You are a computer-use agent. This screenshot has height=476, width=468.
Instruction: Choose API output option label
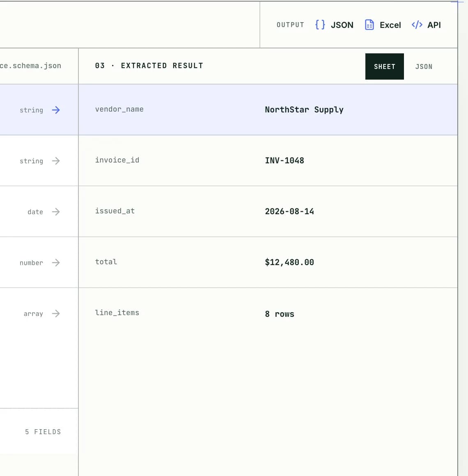coord(434,25)
